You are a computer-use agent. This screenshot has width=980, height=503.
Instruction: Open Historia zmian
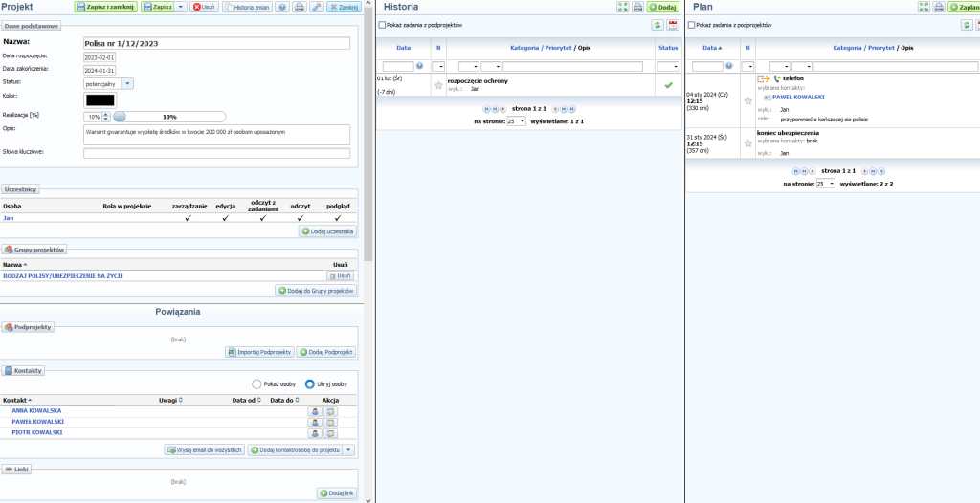click(248, 7)
